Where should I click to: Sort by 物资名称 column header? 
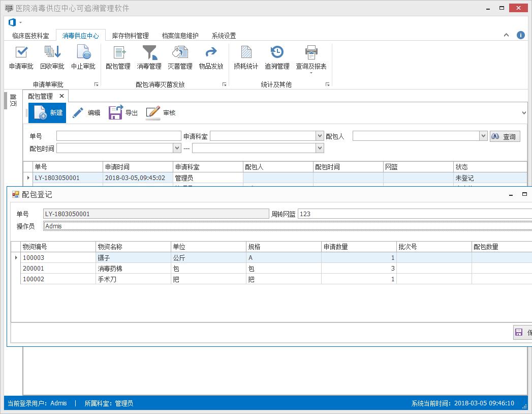tap(133, 247)
